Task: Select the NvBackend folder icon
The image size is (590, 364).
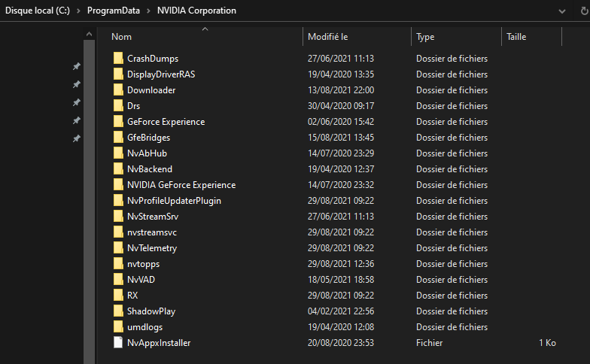Action: coord(118,168)
